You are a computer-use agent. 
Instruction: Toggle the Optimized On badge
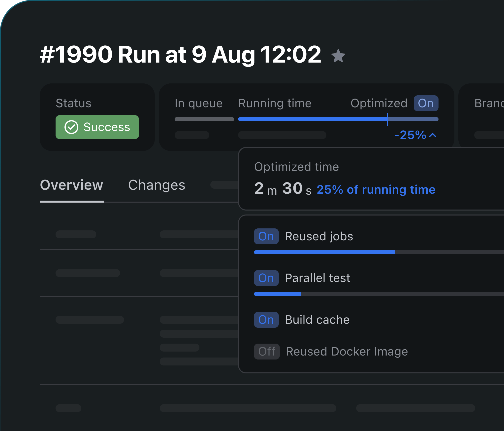click(x=426, y=103)
